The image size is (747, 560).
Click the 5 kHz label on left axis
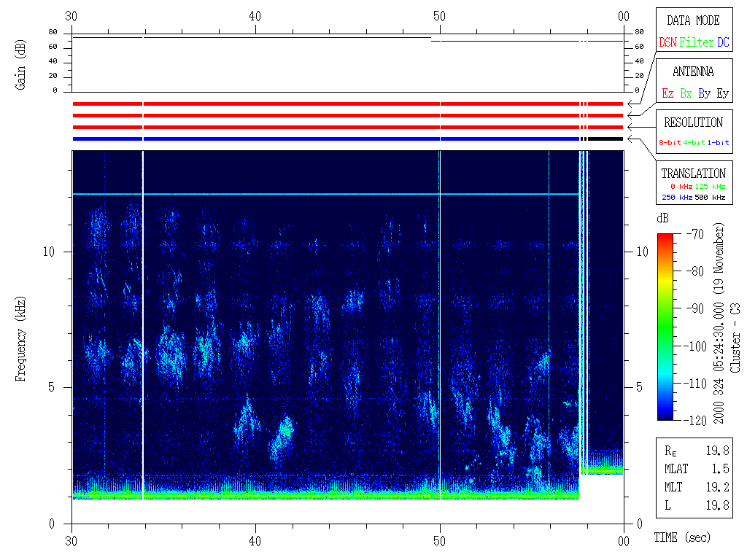[x=52, y=387]
